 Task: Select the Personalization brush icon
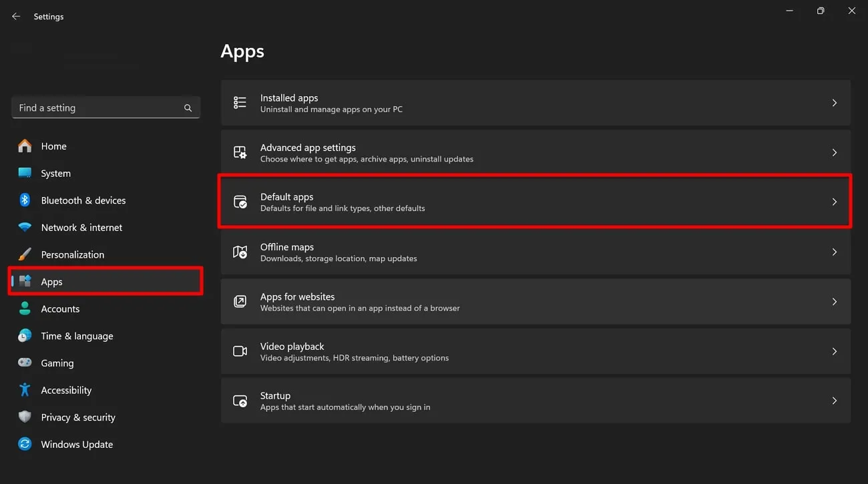click(25, 254)
